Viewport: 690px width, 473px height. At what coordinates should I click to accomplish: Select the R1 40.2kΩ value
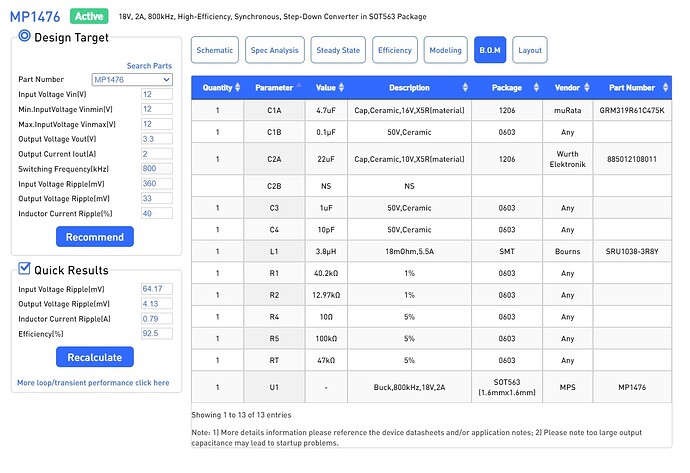point(326,273)
